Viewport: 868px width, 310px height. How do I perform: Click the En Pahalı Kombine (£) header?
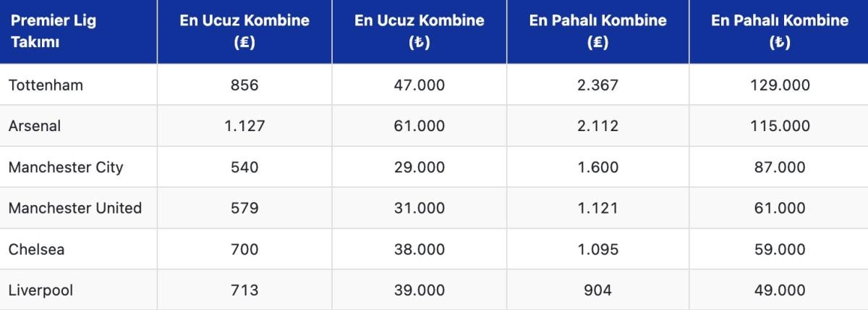(597, 31)
